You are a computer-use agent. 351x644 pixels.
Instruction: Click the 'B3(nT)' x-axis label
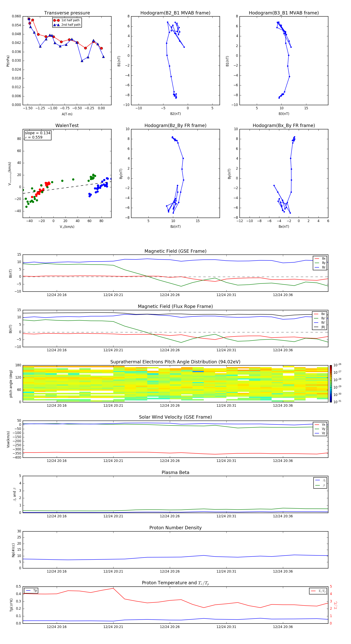[x=284, y=114]
